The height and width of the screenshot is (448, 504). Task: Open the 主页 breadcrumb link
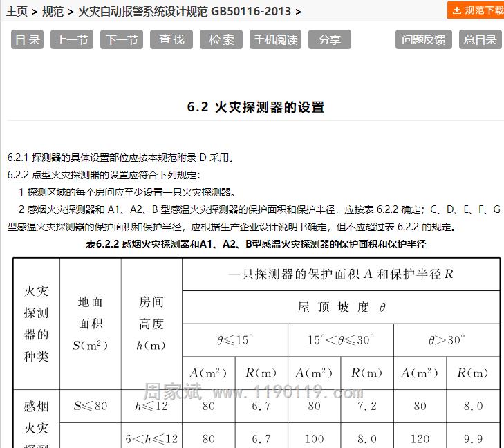(x=17, y=12)
